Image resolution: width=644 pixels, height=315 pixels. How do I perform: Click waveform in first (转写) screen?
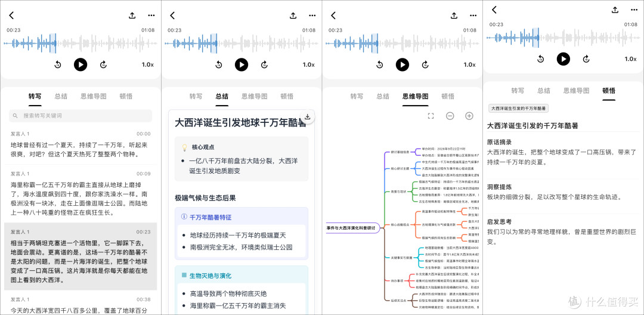click(x=80, y=43)
